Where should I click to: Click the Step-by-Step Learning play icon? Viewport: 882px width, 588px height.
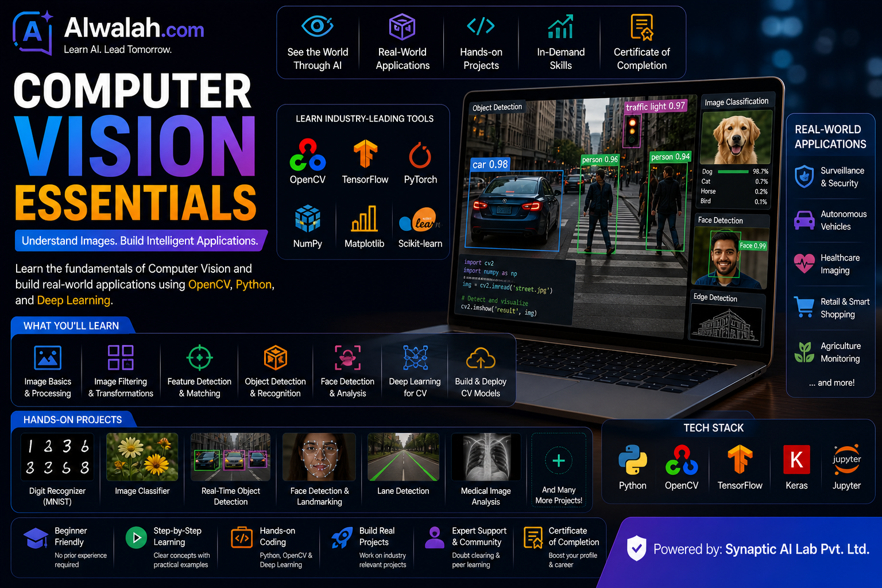(136, 538)
